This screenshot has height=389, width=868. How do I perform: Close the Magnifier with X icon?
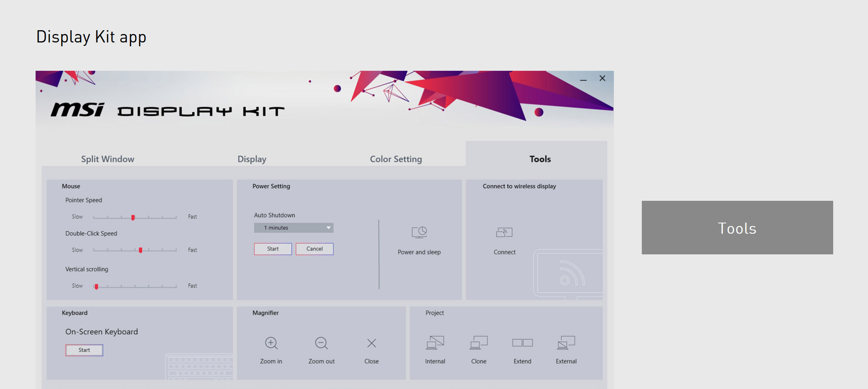372,343
